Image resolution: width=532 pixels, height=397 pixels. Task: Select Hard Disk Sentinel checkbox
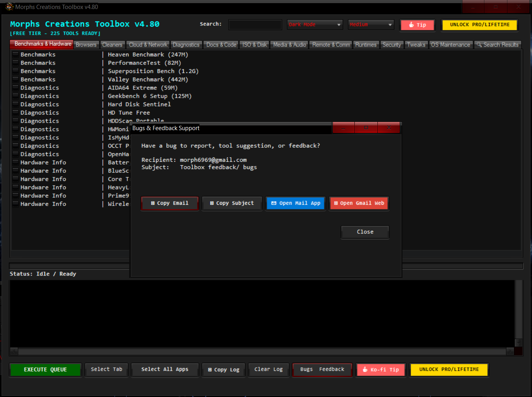(x=16, y=104)
